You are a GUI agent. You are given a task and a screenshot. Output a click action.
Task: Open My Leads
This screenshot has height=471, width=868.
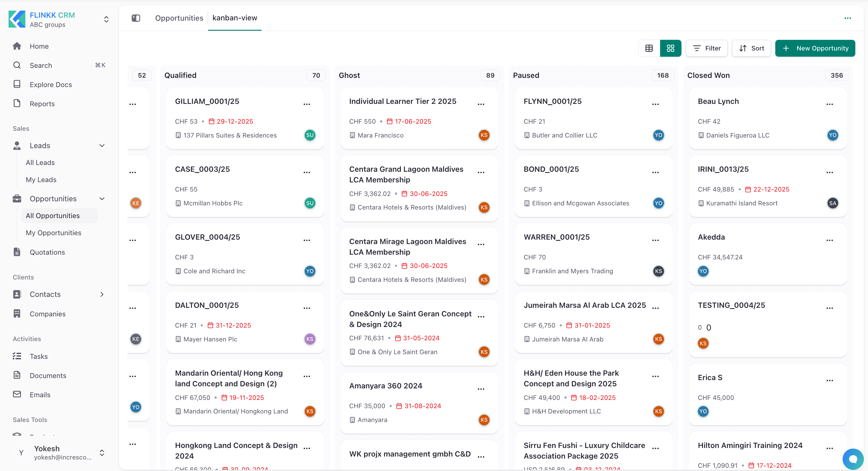41,180
